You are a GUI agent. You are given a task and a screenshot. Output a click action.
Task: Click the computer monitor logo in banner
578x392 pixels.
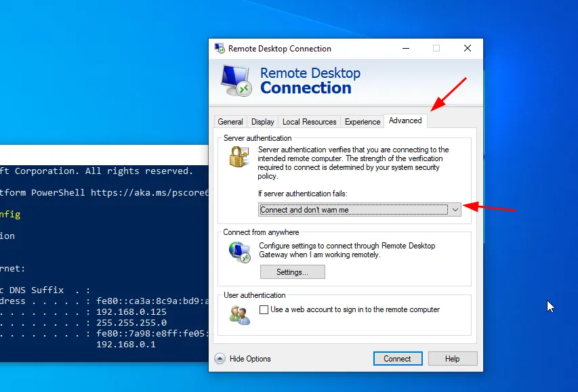click(236, 81)
